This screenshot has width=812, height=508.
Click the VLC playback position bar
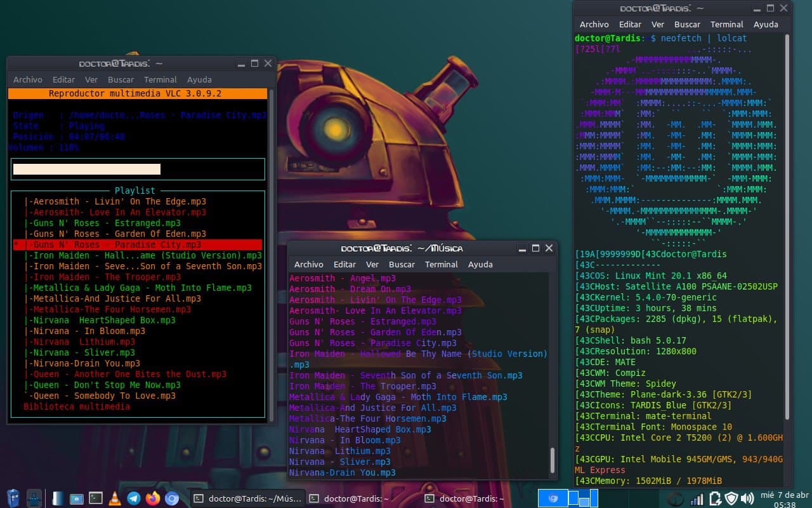[138, 169]
